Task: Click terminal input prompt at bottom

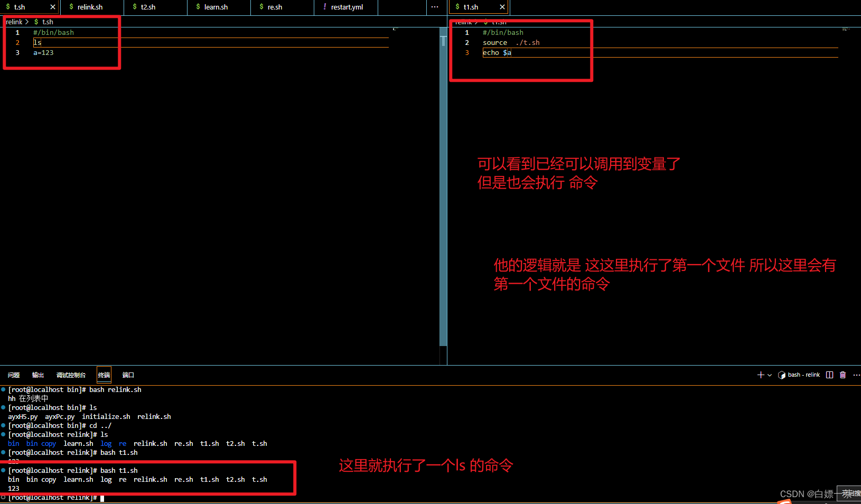Action: point(102,498)
